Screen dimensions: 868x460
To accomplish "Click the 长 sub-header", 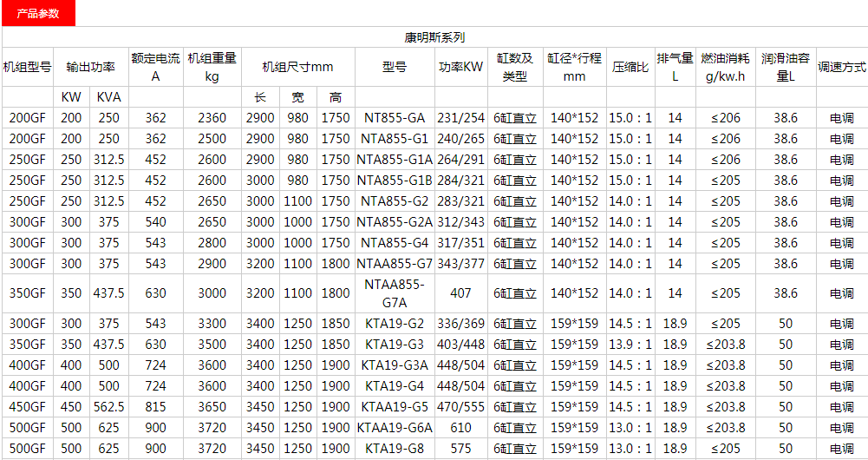I will tap(260, 97).
